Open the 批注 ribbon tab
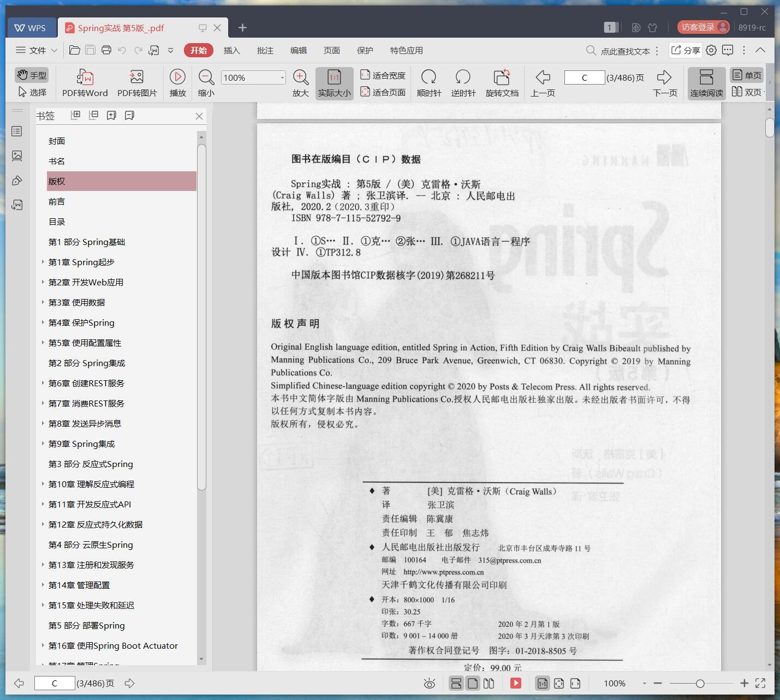This screenshot has height=700, width=780. coord(265,50)
